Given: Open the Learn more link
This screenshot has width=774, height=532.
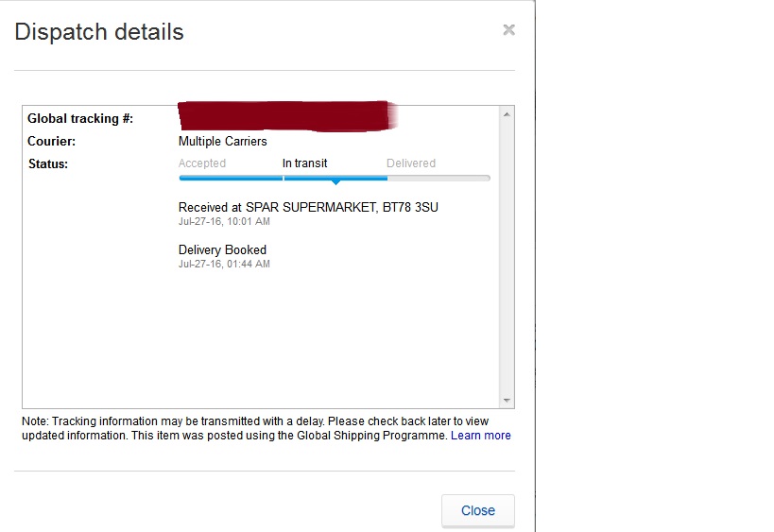Looking at the screenshot, I should point(481,436).
